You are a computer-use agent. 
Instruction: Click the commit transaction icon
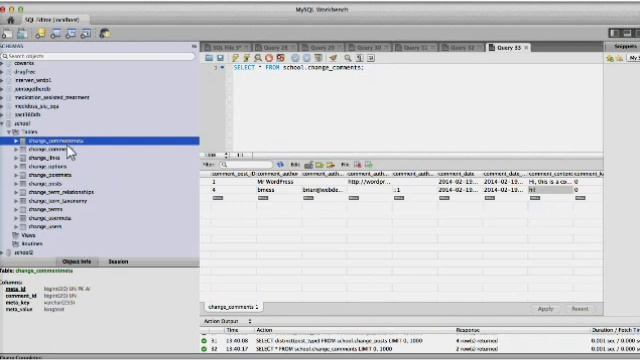pos(295,58)
